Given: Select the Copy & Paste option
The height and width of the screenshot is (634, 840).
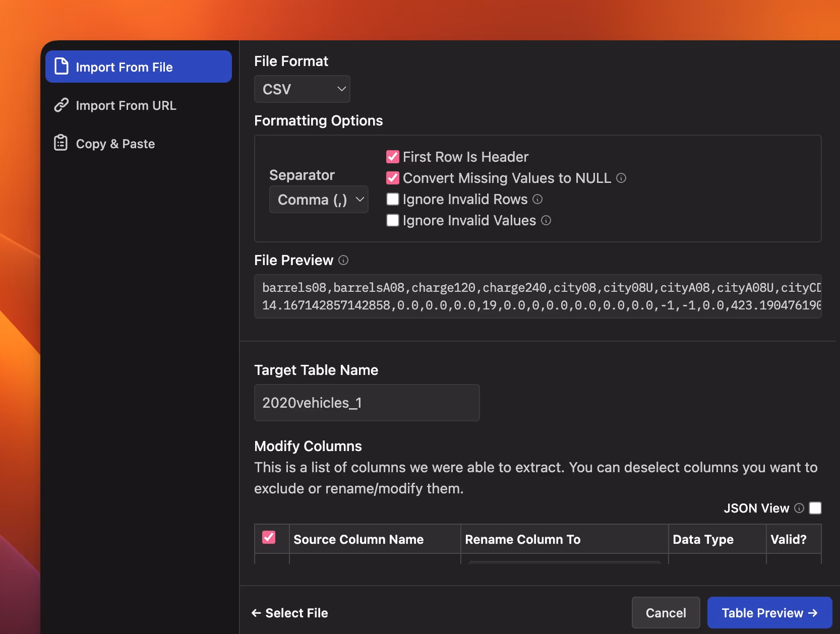Looking at the screenshot, I should [138, 144].
